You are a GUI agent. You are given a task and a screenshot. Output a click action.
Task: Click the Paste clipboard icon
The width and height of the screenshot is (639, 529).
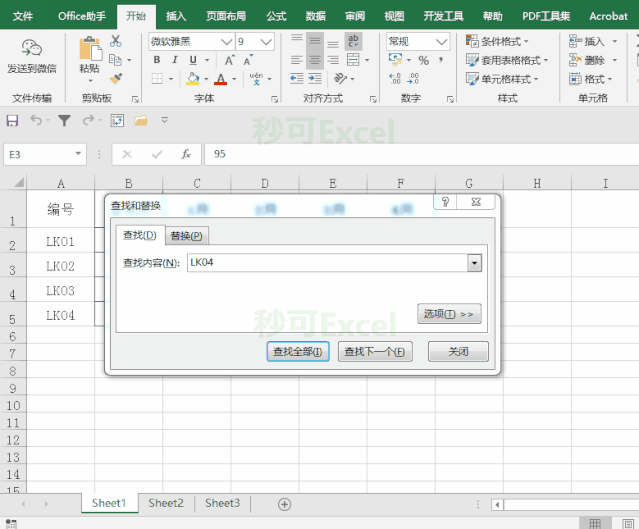[x=90, y=49]
